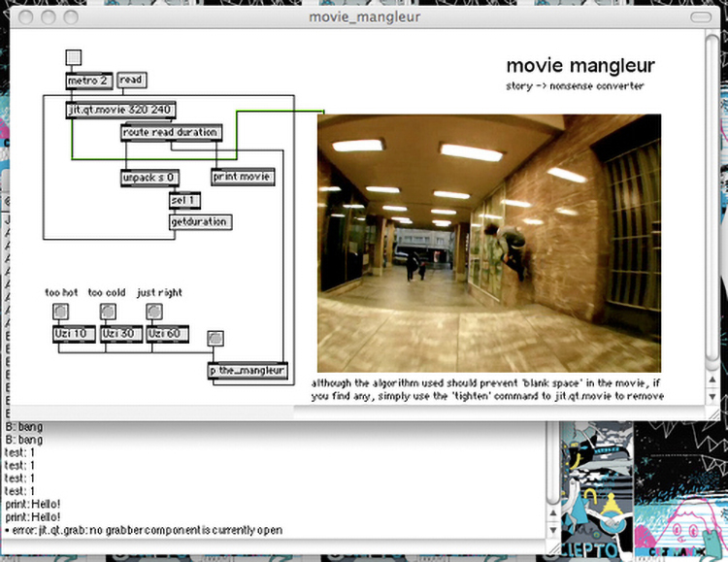Select the unpack s 0 object
This screenshot has width=728, height=562.
149,178
